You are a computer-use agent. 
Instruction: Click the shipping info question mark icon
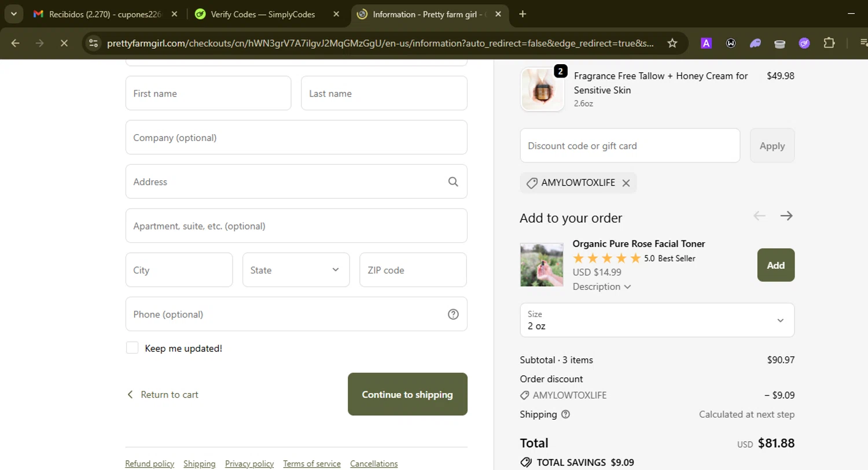565,414
